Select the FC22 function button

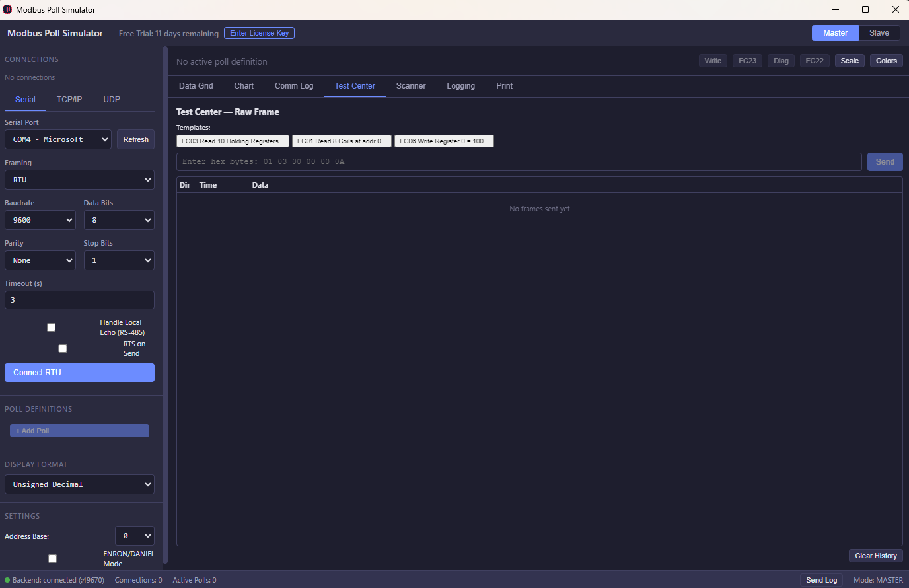tap(815, 60)
